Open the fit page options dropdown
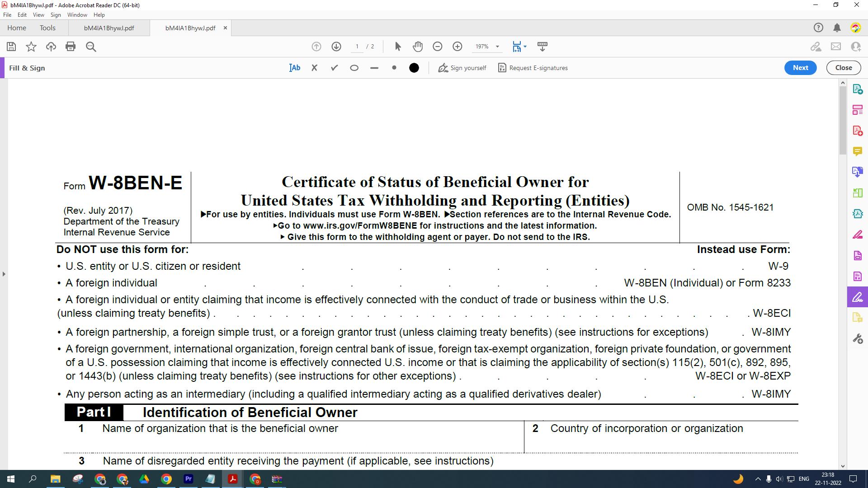868x488 pixels. pyautogui.click(x=525, y=47)
